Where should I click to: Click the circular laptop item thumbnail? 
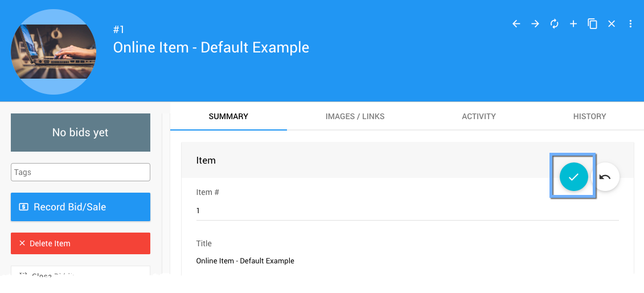(x=54, y=51)
